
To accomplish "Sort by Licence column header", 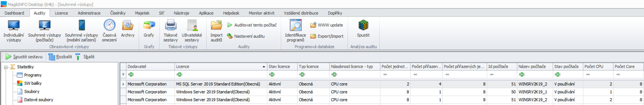I will pyautogui.click(x=221, y=67).
